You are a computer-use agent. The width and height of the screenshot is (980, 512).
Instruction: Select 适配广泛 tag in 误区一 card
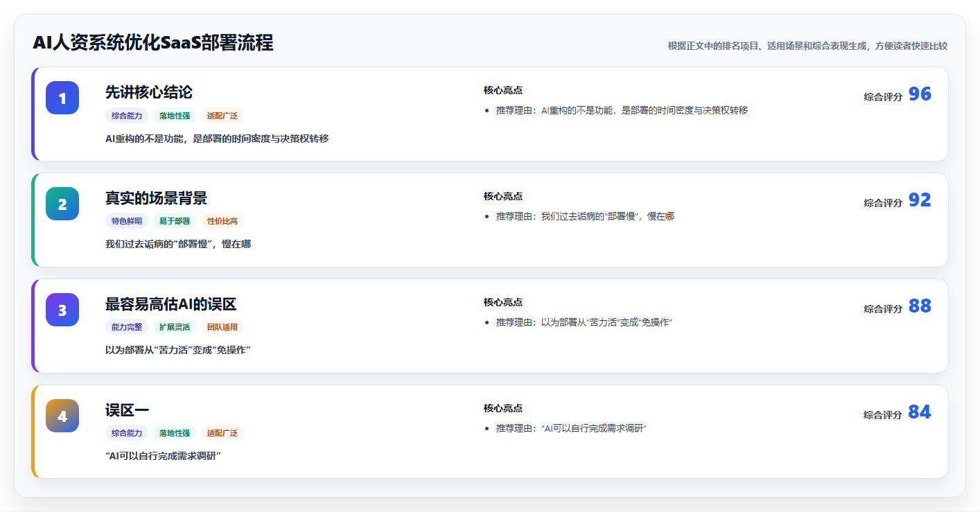(222, 433)
